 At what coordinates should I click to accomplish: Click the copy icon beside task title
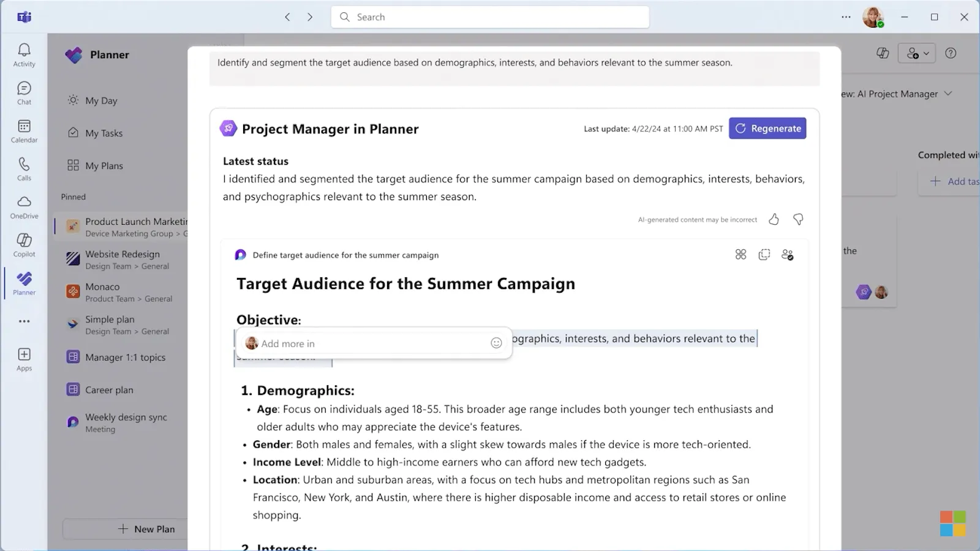[764, 255]
